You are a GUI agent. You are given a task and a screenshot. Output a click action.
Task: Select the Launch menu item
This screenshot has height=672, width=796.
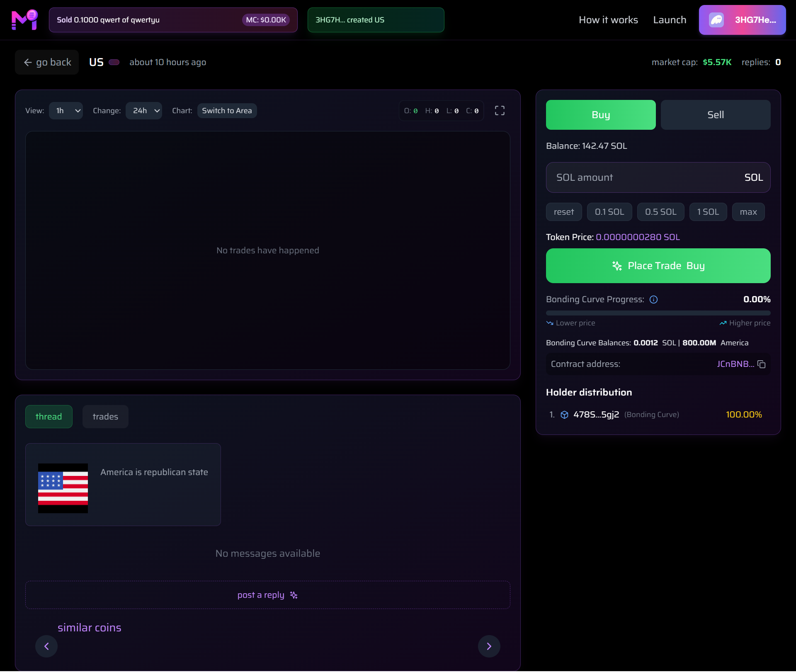click(x=670, y=19)
